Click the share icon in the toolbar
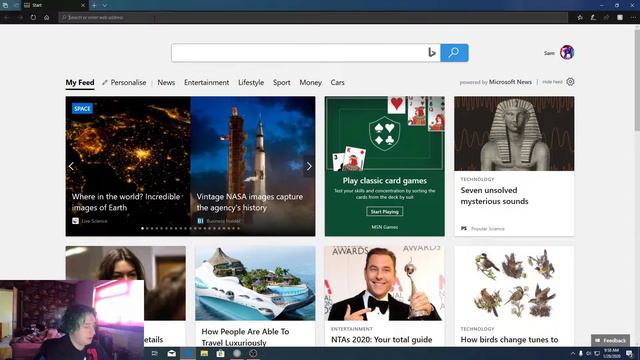The height and width of the screenshot is (360, 640). click(607, 18)
